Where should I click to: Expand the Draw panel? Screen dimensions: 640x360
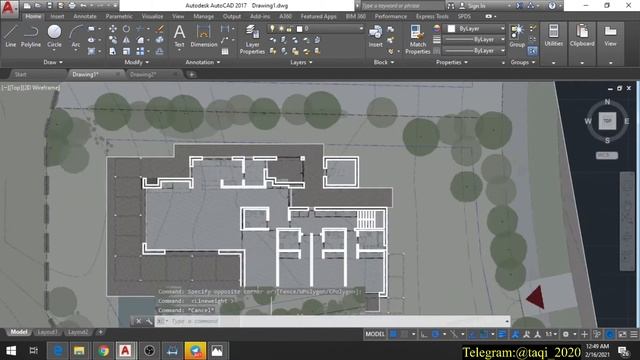click(53, 62)
